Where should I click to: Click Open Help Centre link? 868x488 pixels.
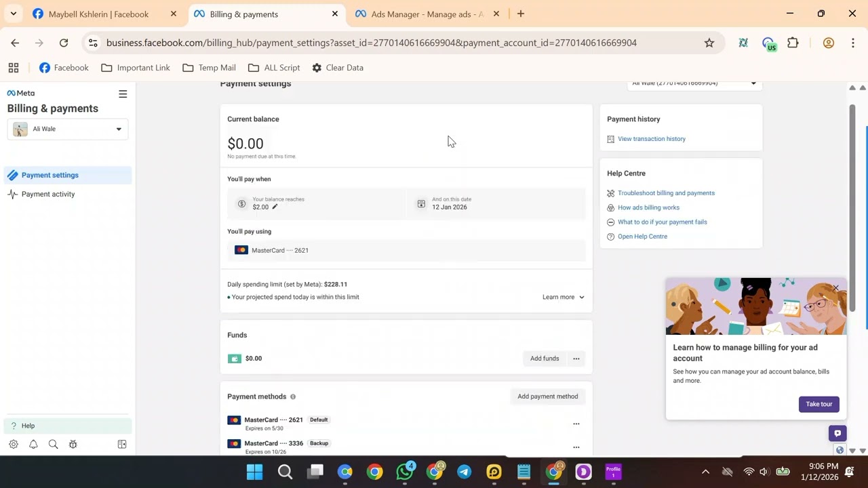click(x=642, y=237)
